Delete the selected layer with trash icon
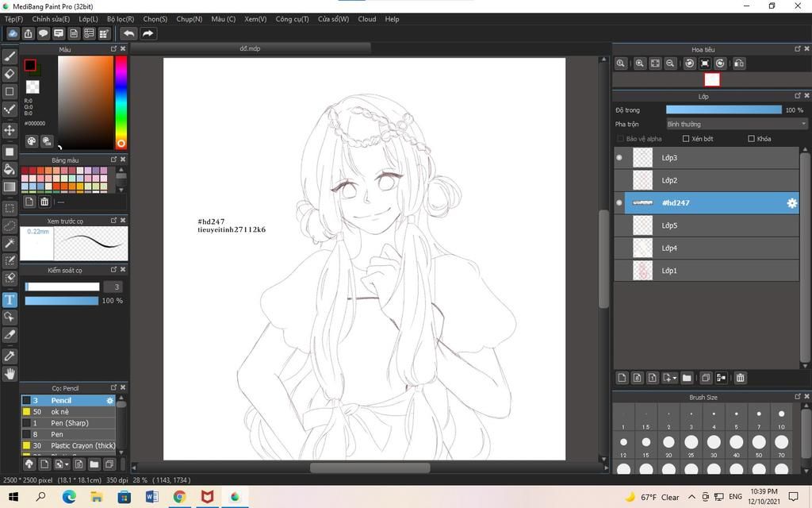 point(740,378)
